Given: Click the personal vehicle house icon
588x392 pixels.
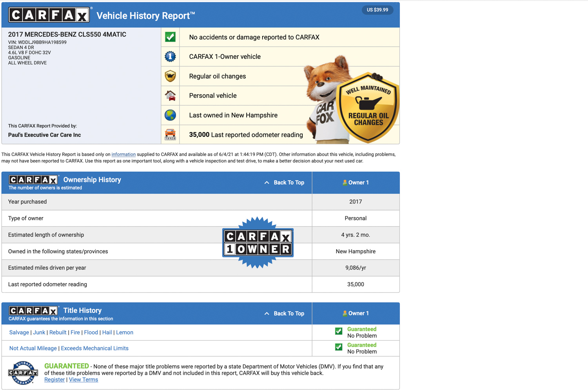Looking at the screenshot, I should [x=170, y=96].
